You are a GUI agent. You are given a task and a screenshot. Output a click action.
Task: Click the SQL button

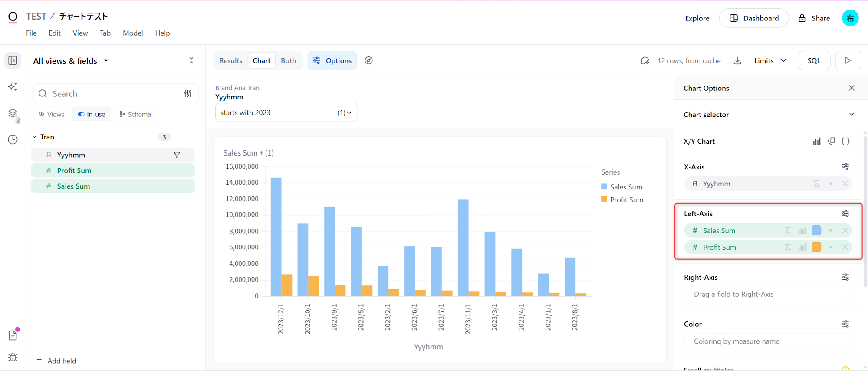[x=814, y=61]
